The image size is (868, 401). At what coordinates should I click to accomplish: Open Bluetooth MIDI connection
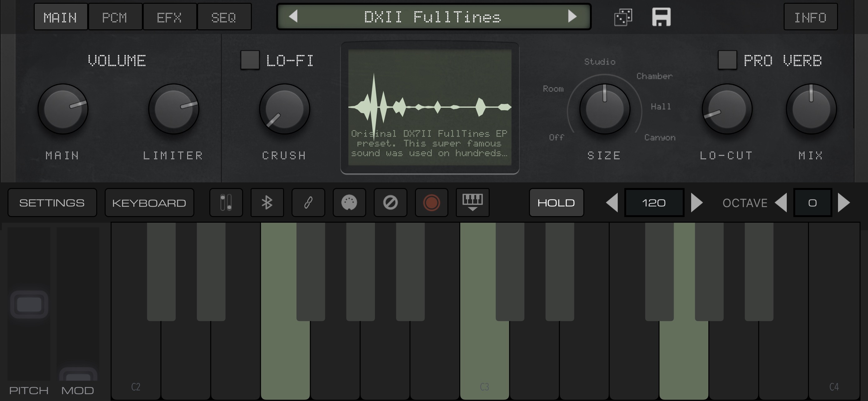(x=267, y=203)
